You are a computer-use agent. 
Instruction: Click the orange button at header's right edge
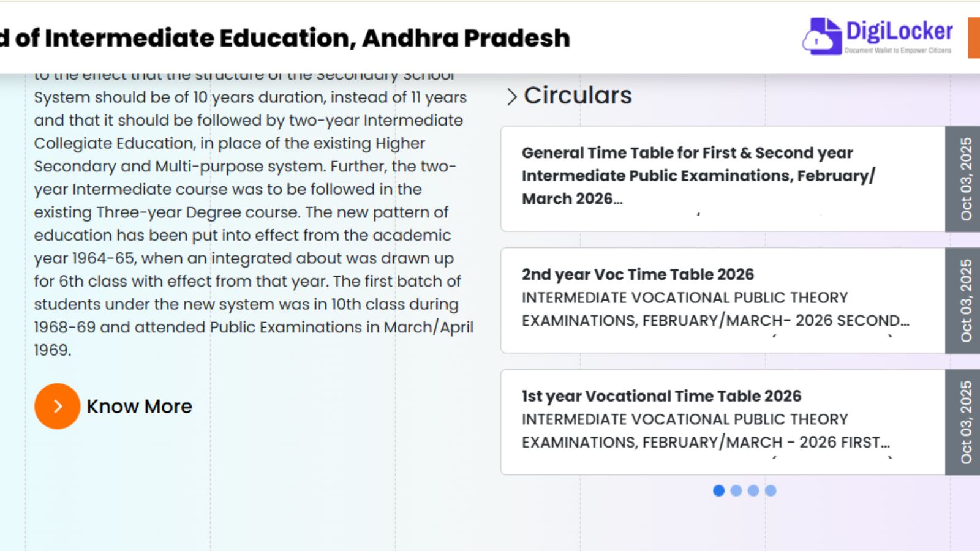[973, 38]
